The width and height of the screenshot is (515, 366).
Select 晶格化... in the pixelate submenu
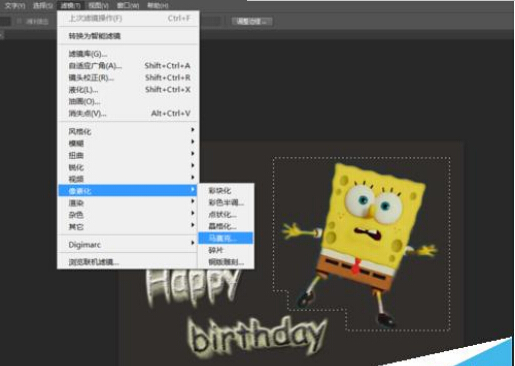[x=226, y=226]
